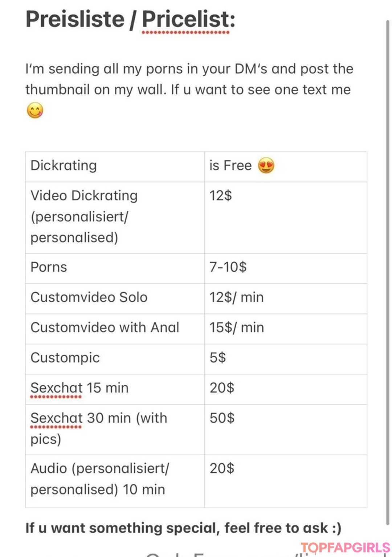Click the yummy-face emoji below intro text
Screen dimensions: 392x557
coord(35,110)
